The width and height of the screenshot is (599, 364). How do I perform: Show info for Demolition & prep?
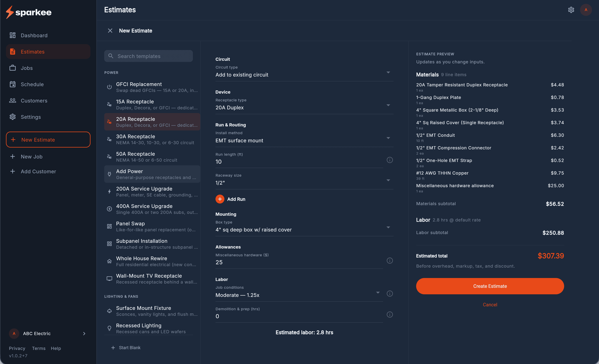click(x=390, y=315)
